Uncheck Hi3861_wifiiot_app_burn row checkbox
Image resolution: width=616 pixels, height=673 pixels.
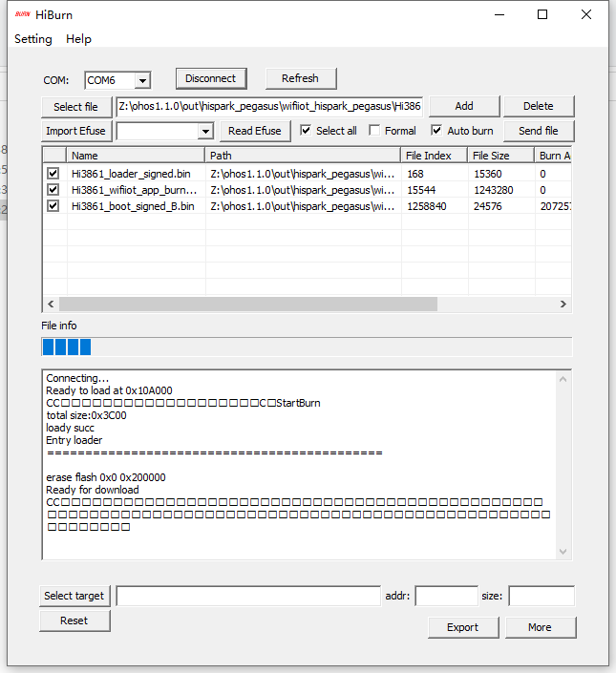coord(53,190)
